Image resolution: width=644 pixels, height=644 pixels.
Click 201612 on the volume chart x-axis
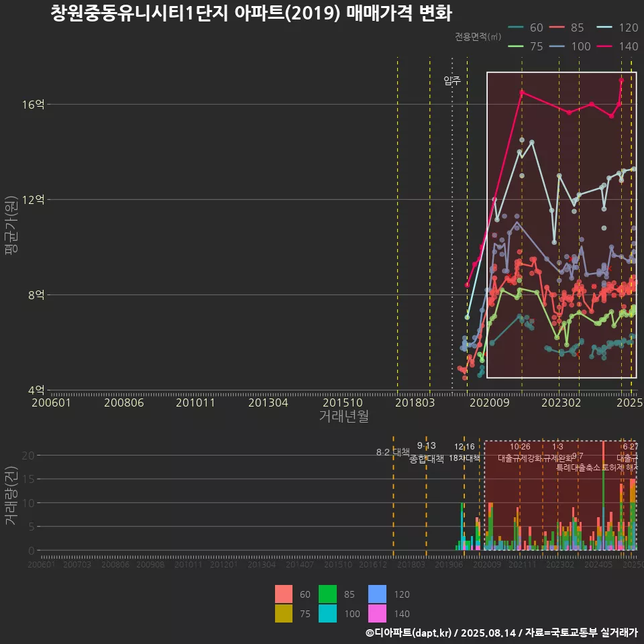(373, 565)
